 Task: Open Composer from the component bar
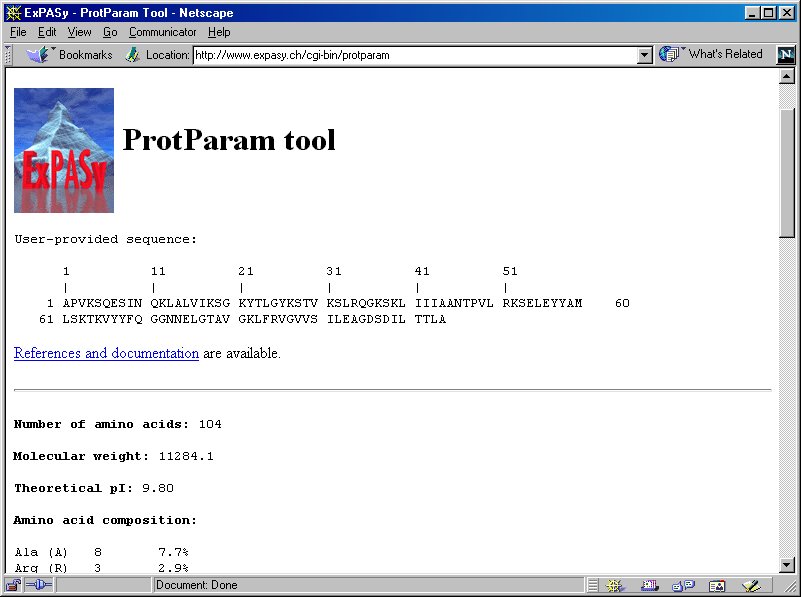point(751,585)
